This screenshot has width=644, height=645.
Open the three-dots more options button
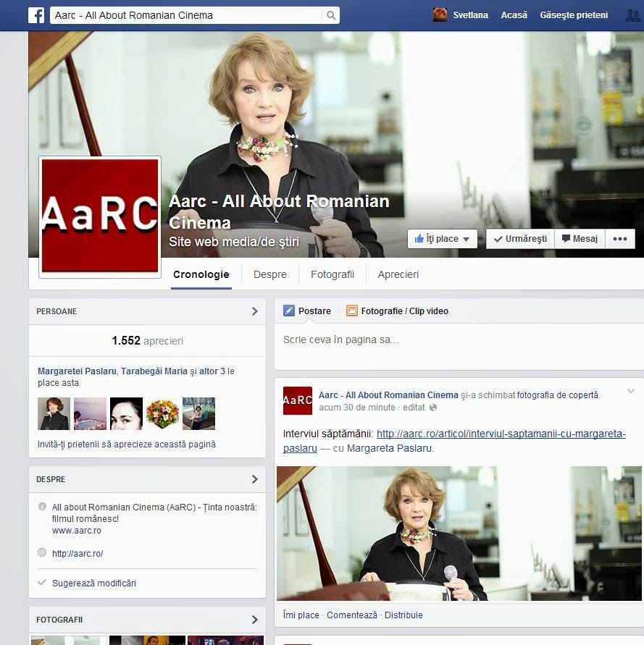pyautogui.click(x=619, y=239)
